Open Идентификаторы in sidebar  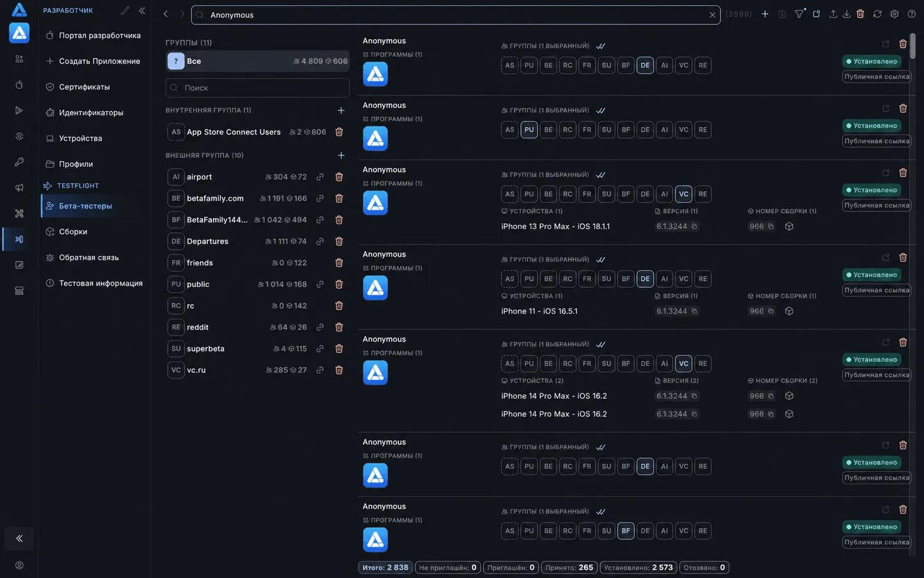pyautogui.click(x=95, y=112)
